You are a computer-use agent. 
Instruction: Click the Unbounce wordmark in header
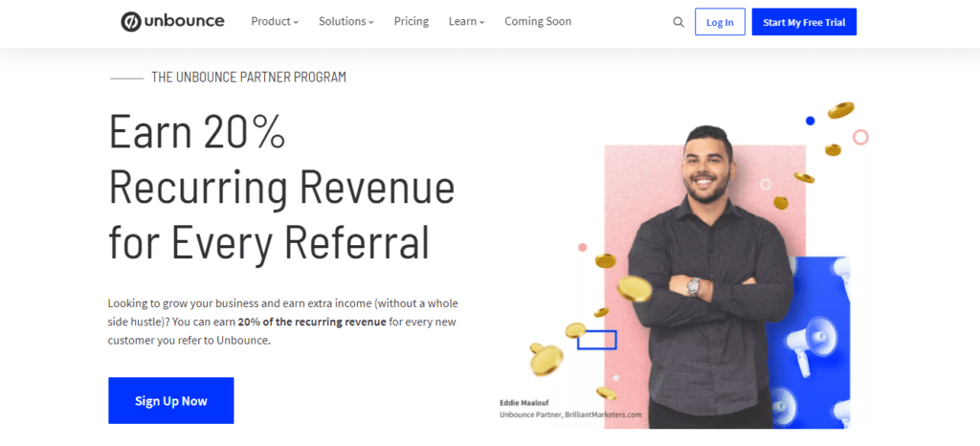click(185, 21)
